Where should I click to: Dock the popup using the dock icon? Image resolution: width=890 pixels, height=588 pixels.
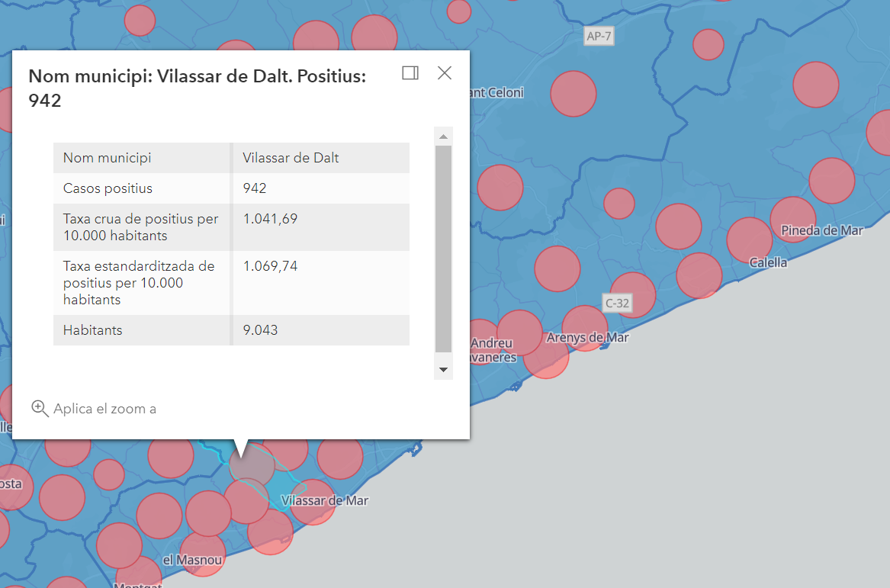(410, 73)
